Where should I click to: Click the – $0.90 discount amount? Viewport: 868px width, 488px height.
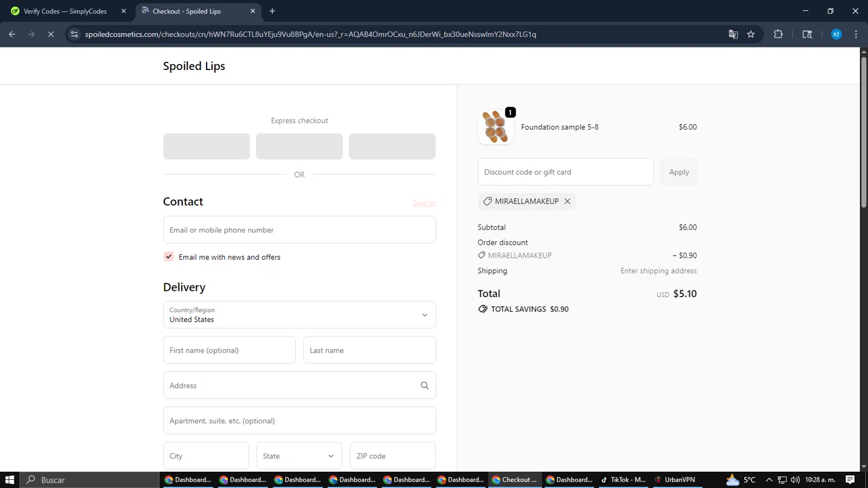point(685,256)
